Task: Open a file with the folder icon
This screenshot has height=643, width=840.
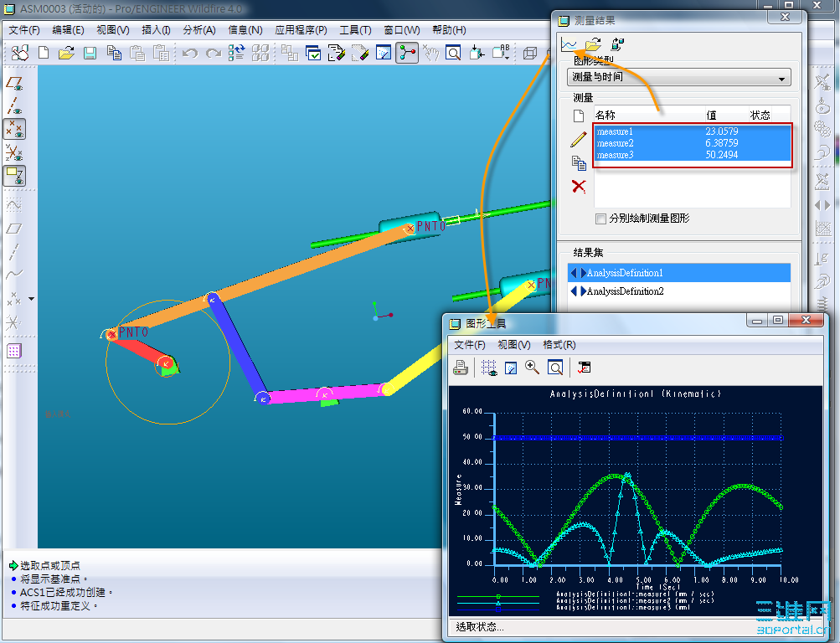Action: [66, 53]
